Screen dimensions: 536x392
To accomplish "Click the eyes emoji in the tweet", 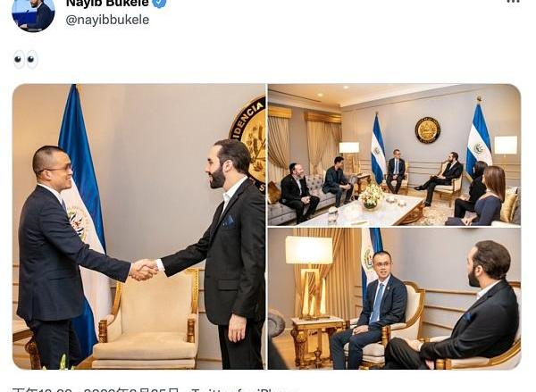I will coord(25,60).
